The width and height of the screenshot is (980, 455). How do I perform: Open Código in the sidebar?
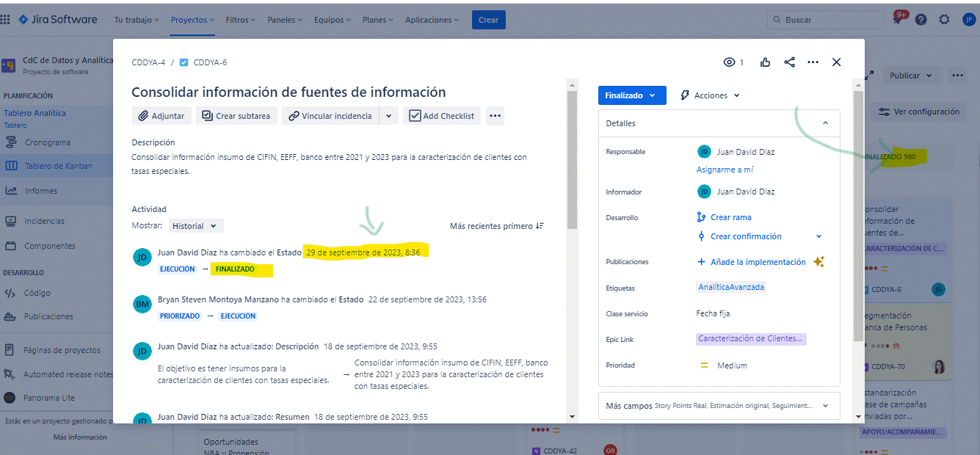[37, 293]
